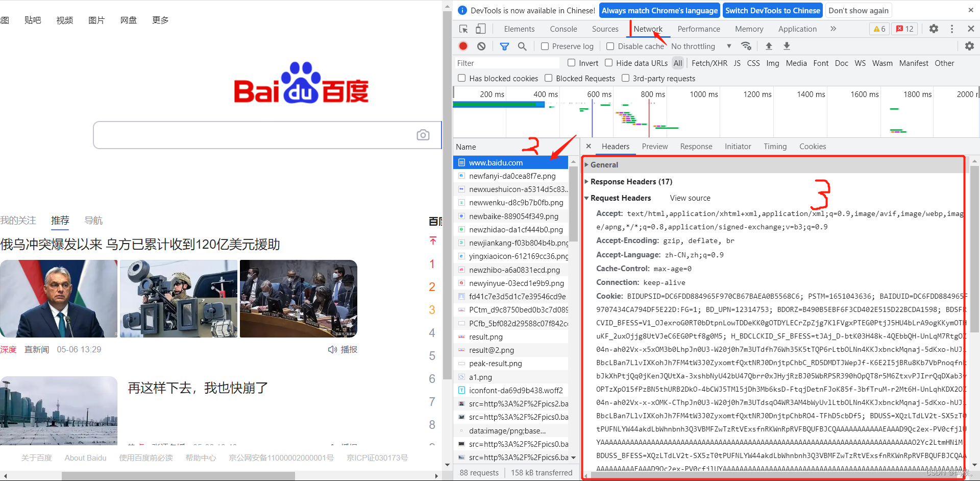Toggle the device toolbar icon
This screenshot has height=481, width=980.
pyautogui.click(x=480, y=29)
